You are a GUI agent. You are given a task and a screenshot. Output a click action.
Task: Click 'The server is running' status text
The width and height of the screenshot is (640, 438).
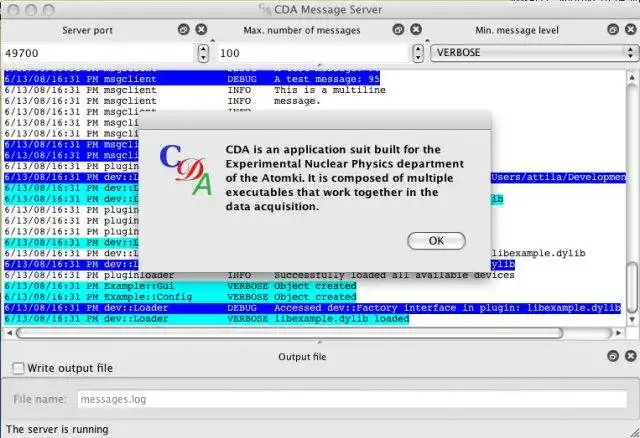pos(57,429)
